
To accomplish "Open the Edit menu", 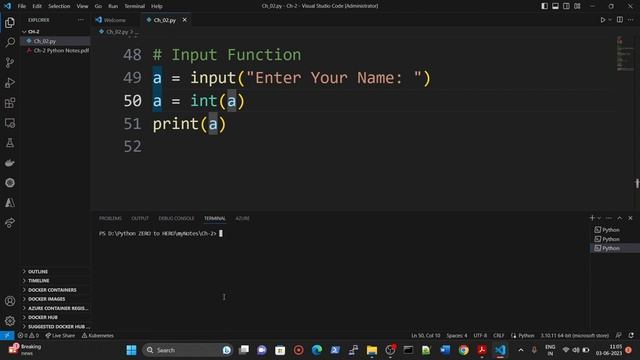I will tap(37, 6).
